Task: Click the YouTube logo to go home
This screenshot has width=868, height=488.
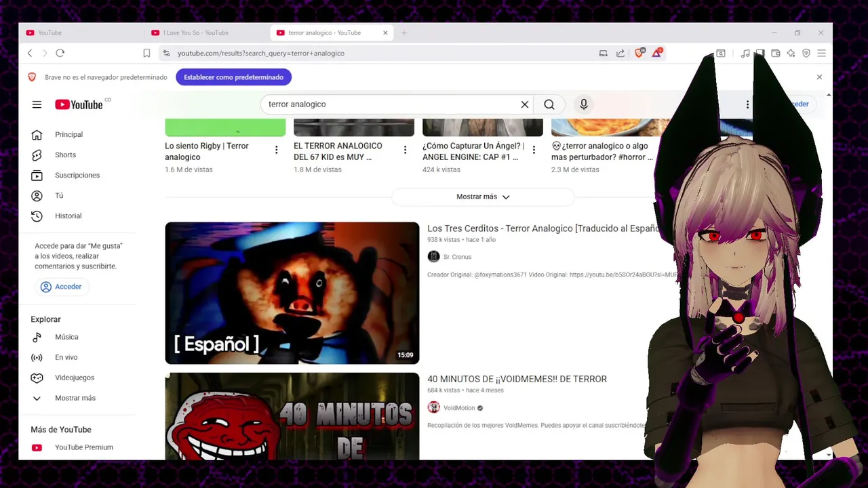Action: click(79, 104)
